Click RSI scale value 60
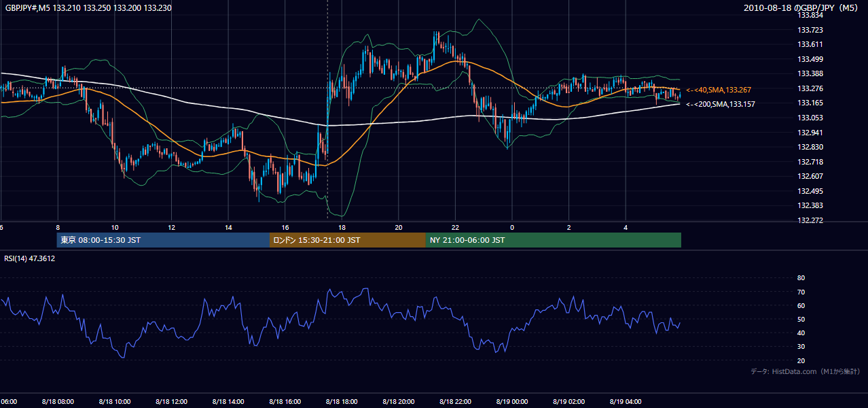 click(x=801, y=305)
